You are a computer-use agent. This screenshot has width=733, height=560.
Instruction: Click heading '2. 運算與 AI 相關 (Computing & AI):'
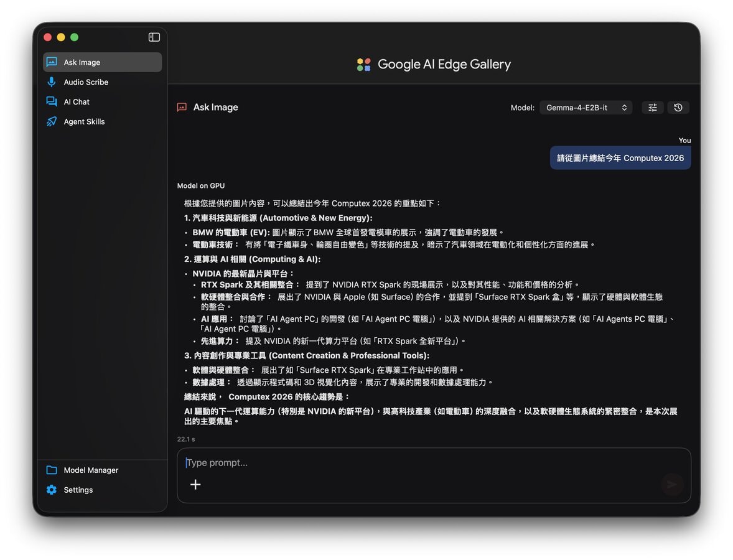(x=253, y=259)
